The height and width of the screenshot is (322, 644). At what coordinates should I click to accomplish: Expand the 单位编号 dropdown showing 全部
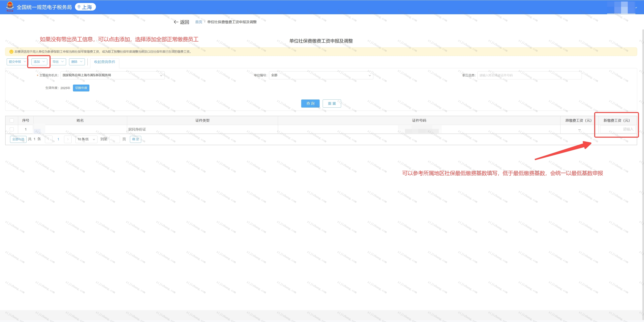click(x=321, y=75)
